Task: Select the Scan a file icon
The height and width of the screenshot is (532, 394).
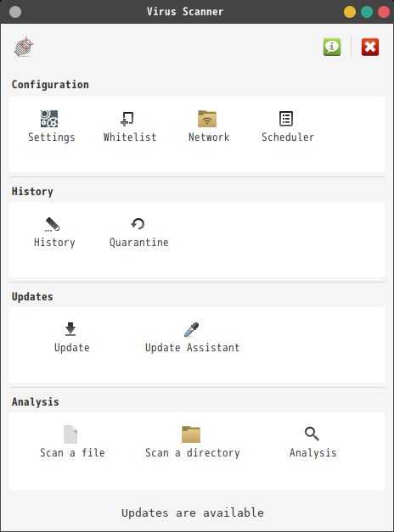Action: tap(70, 434)
